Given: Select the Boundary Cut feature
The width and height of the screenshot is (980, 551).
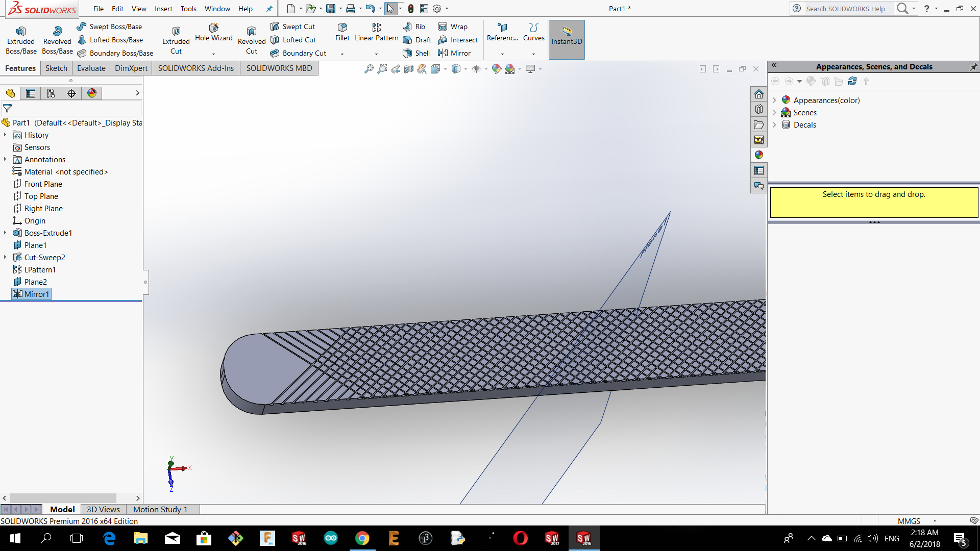Looking at the screenshot, I should pos(299,53).
